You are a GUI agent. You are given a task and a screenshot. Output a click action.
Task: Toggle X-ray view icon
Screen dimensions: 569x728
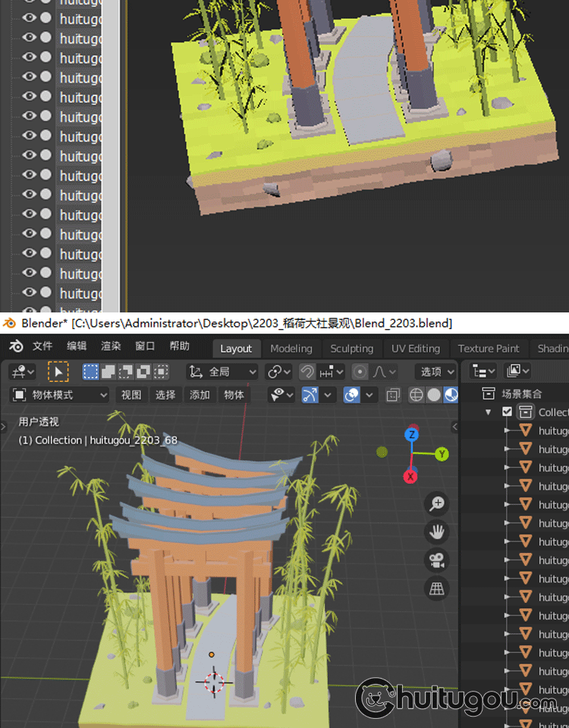(x=393, y=395)
